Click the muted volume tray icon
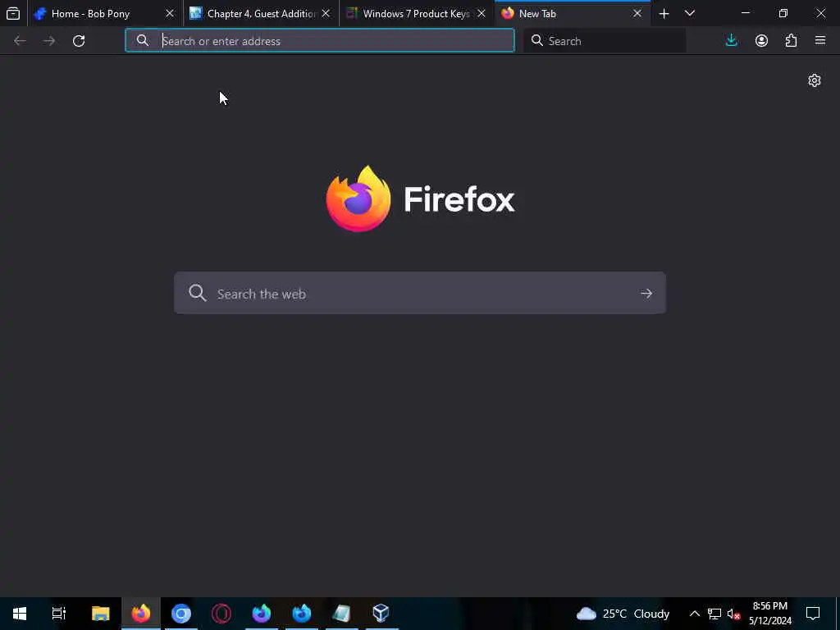The image size is (840, 630). coord(733,614)
